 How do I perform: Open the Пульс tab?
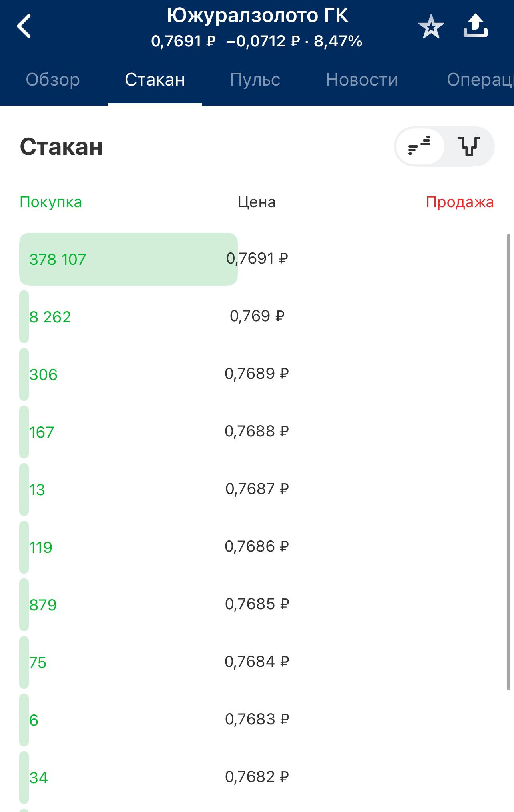(x=255, y=80)
